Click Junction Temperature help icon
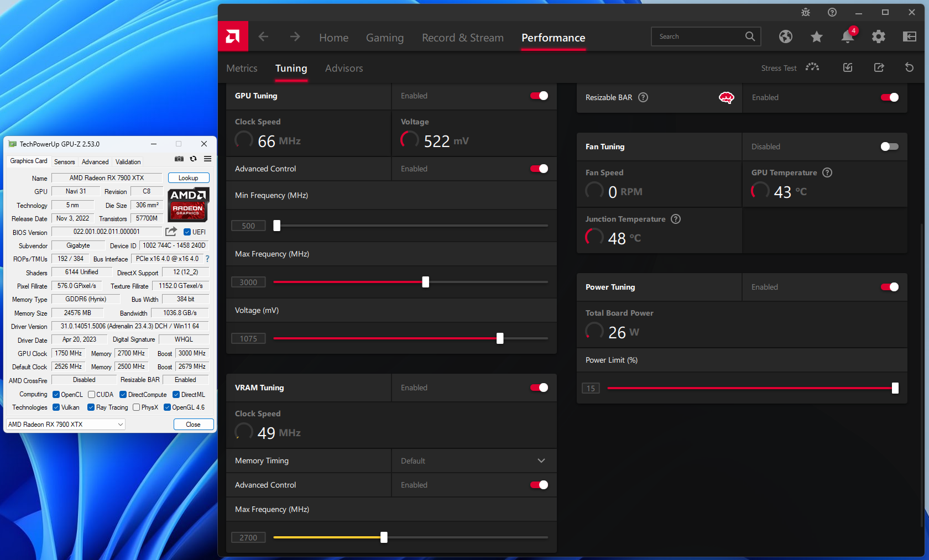 pyautogui.click(x=676, y=219)
